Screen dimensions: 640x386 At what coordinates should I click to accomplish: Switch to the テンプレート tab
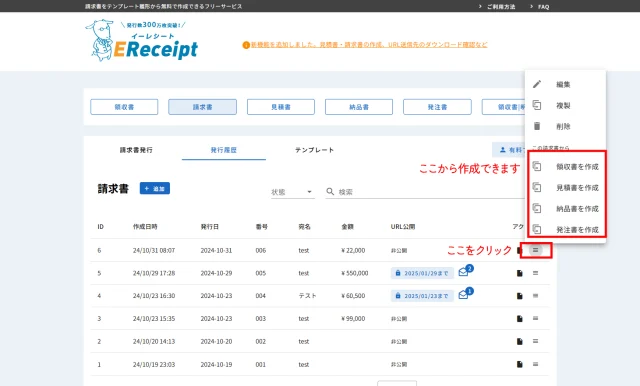(314, 150)
